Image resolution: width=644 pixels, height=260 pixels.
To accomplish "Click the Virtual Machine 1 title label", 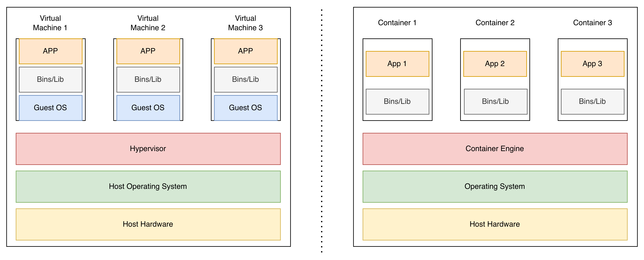I will [x=50, y=23].
